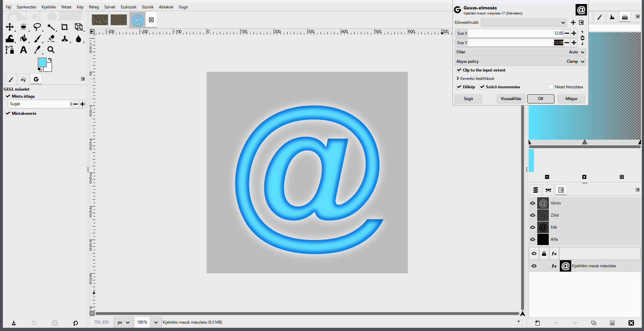644x331 pixels.
Task: Select the Move tool
Action: tap(10, 27)
